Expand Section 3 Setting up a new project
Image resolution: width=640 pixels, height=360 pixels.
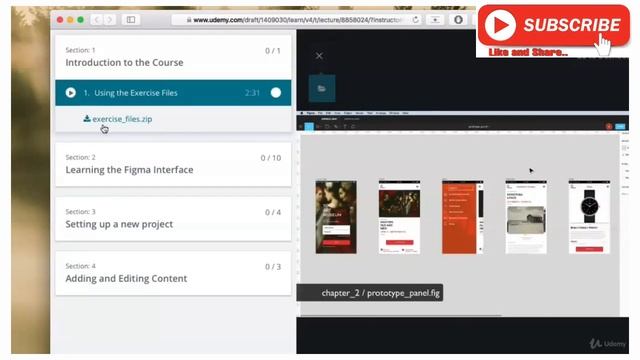[173, 219]
